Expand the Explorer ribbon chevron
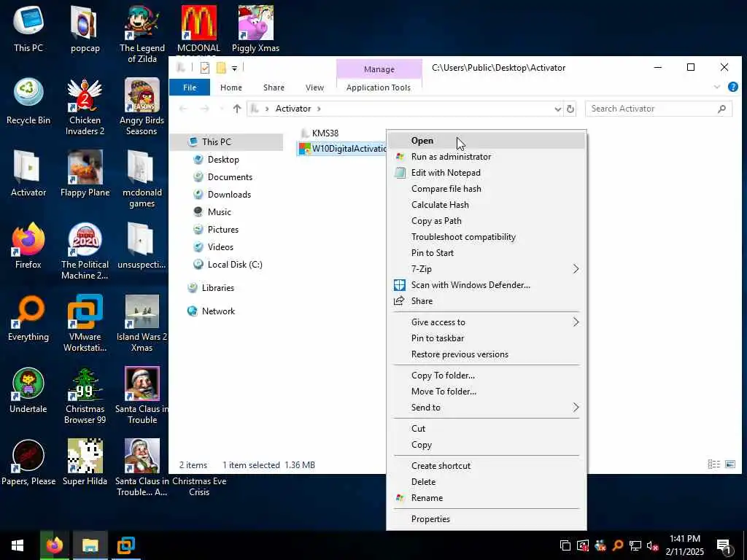 click(716, 87)
